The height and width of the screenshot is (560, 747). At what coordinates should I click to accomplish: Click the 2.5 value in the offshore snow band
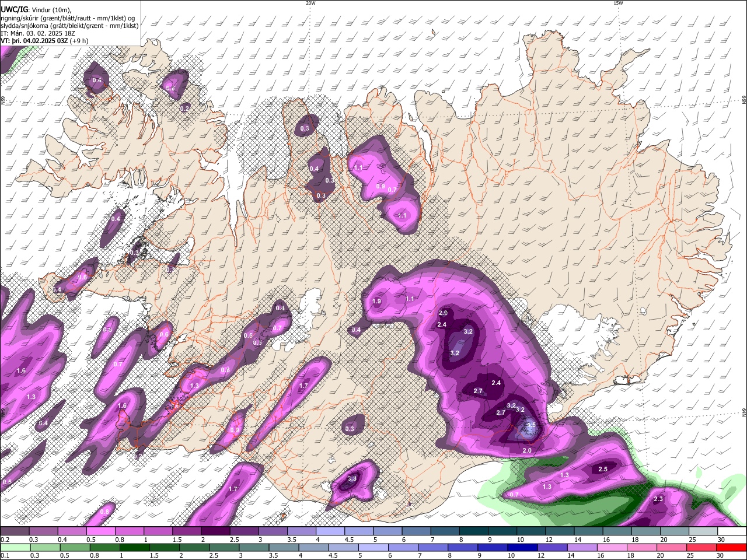[603, 469]
